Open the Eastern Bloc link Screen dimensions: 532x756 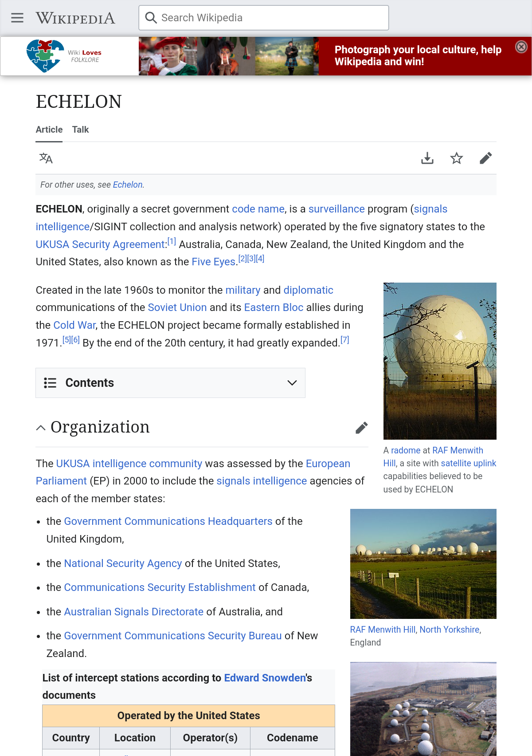[274, 307]
